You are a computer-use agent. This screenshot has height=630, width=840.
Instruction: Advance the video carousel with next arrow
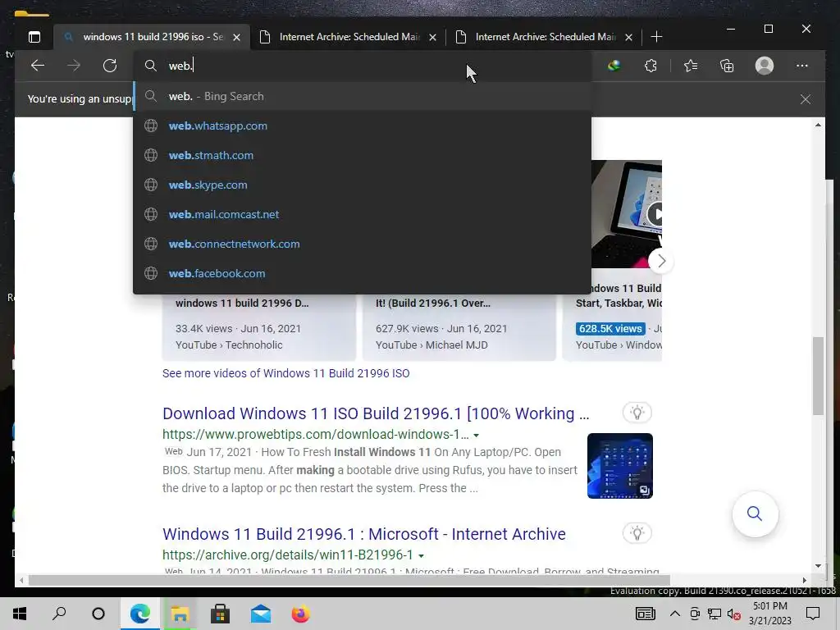tap(661, 262)
